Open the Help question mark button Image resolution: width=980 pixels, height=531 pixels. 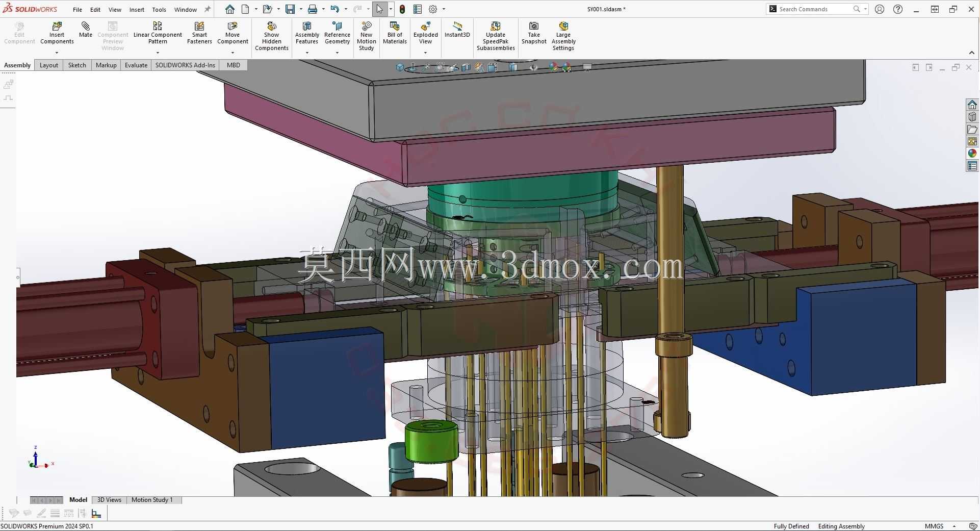coord(898,9)
